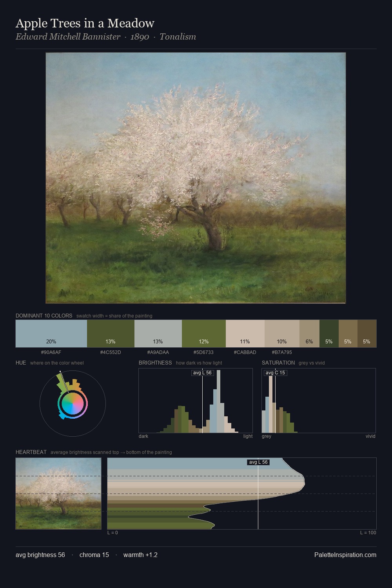Click the year 1890 in subtitle

point(140,37)
